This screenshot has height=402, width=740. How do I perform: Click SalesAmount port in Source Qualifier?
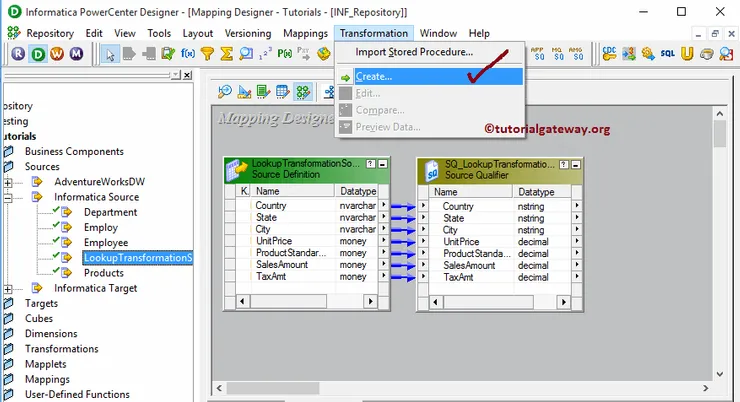point(469,265)
